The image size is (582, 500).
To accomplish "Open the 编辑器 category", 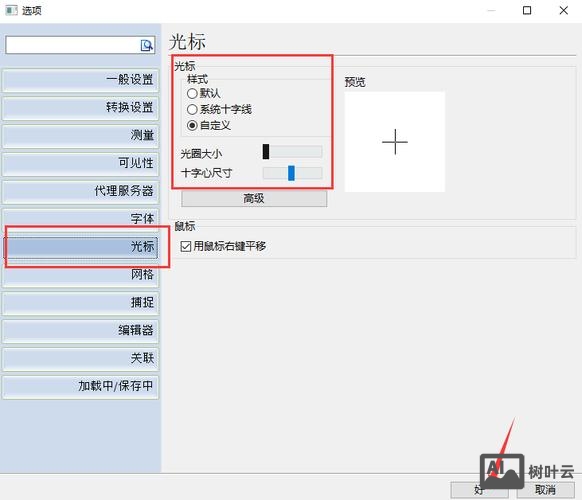I will point(81,331).
